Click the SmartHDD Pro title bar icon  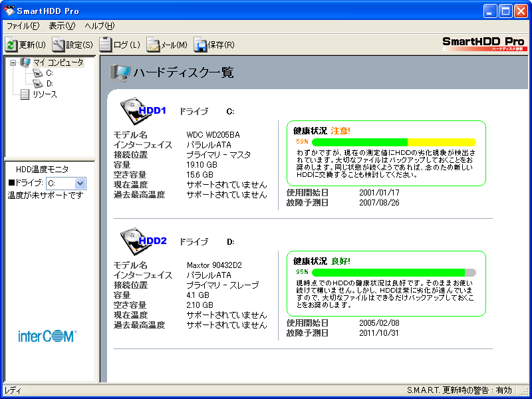[9, 11]
